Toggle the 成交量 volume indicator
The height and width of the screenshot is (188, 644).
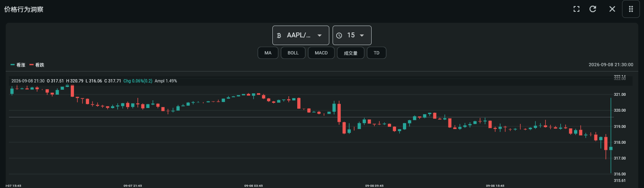(350, 53)
